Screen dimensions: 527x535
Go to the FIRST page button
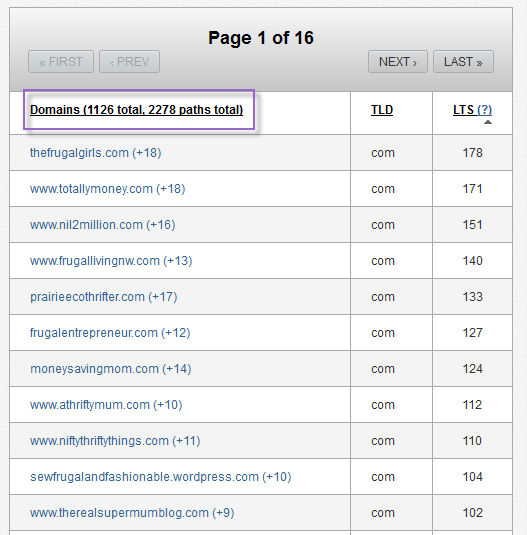61,62
